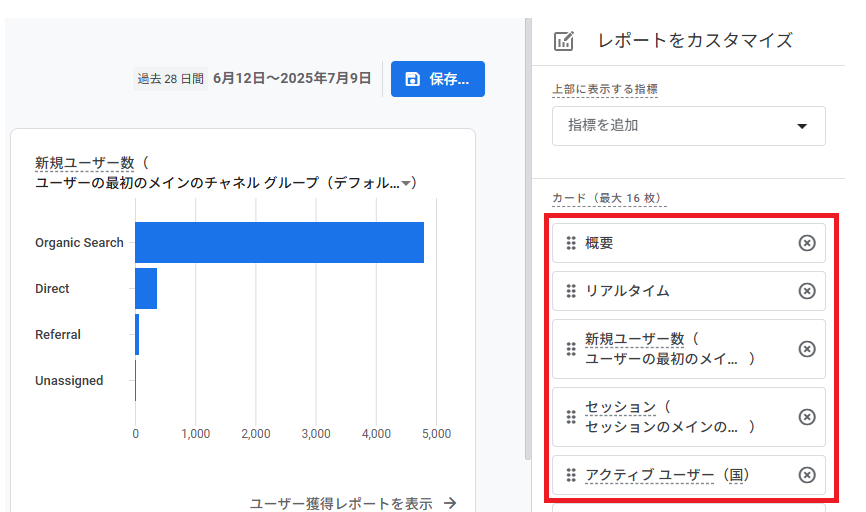Select the アクティブ ユーザー(国)card label
The width and height of the screenshot is (866, 512).
[667, 475]
